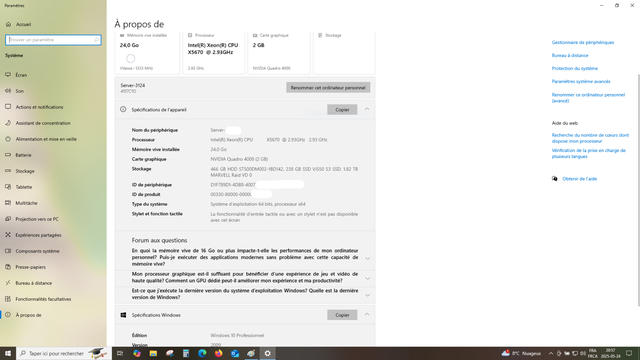Open the Son settings page
640x360 pixels.
point(20,91)
